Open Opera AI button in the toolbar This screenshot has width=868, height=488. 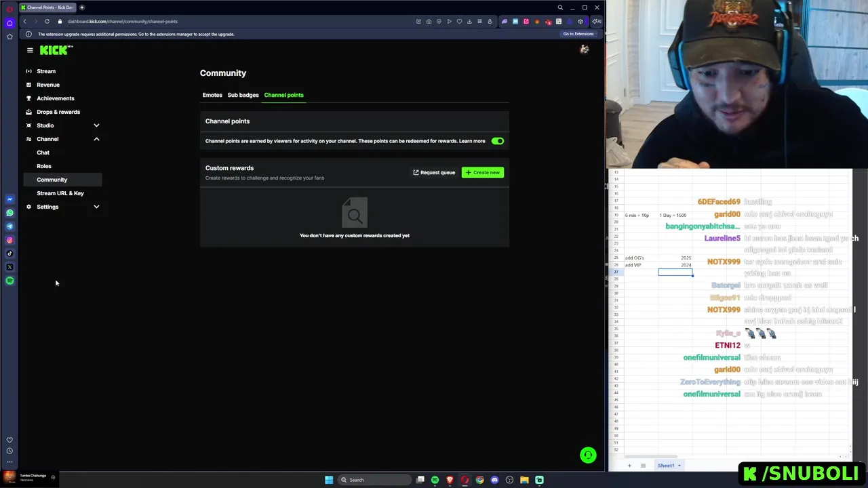(x=596, y=21)
